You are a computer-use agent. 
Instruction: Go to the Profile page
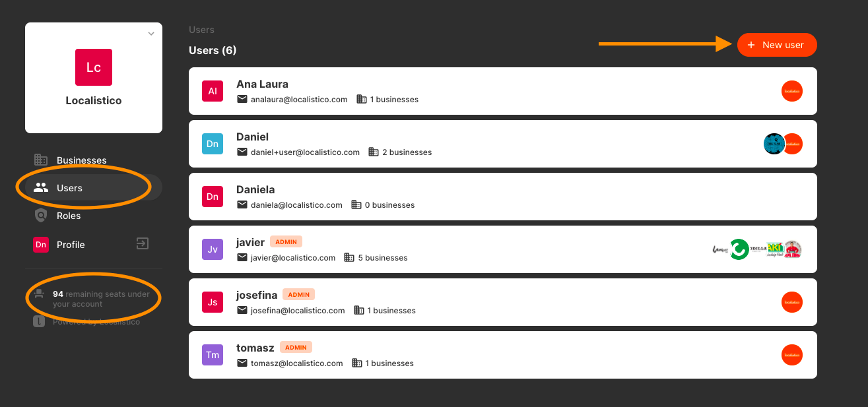[x=71, y=245]
